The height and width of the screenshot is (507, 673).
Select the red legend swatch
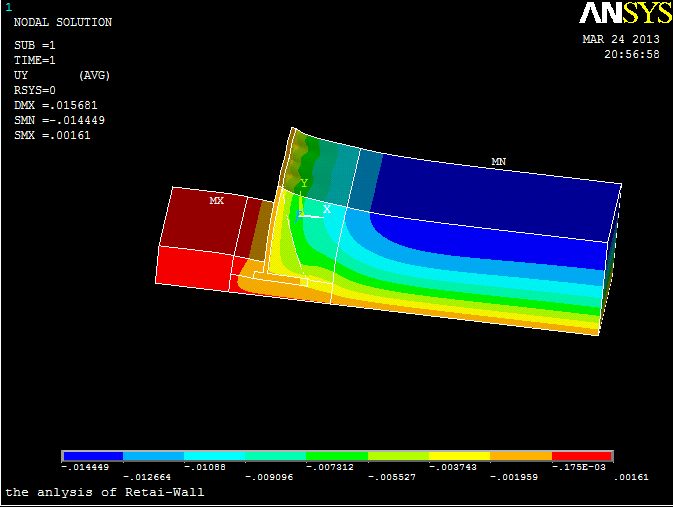(x=582, y=456)
